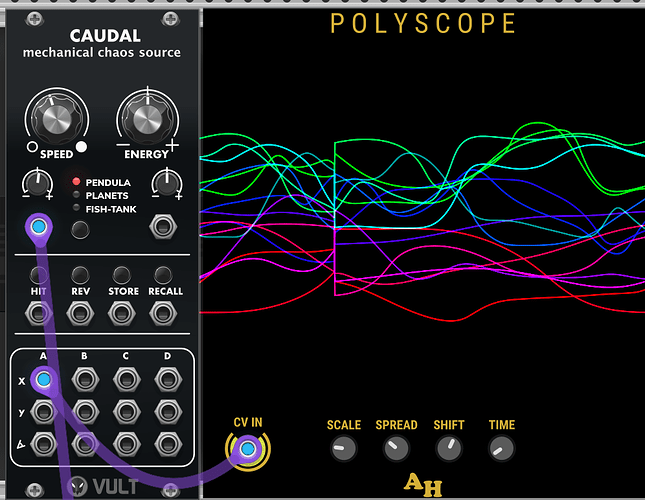645x500 pixels.
Task: Click the D column Y output jack
Action: click(168, 412)
